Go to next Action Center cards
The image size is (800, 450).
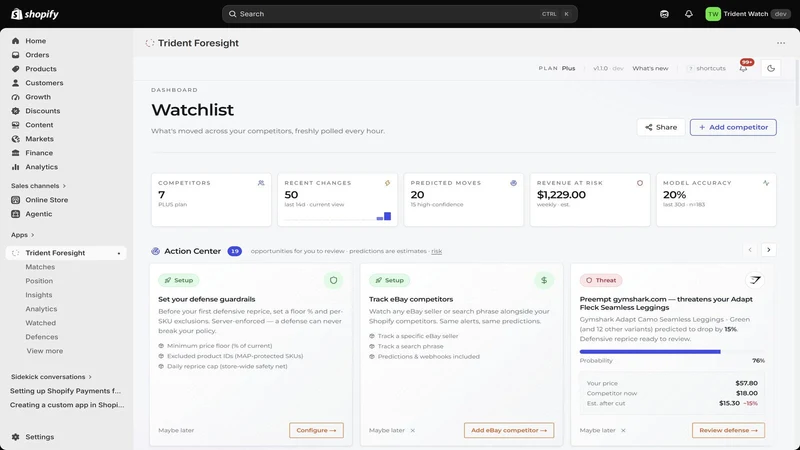pyautogui.click(x=768, y=249)
